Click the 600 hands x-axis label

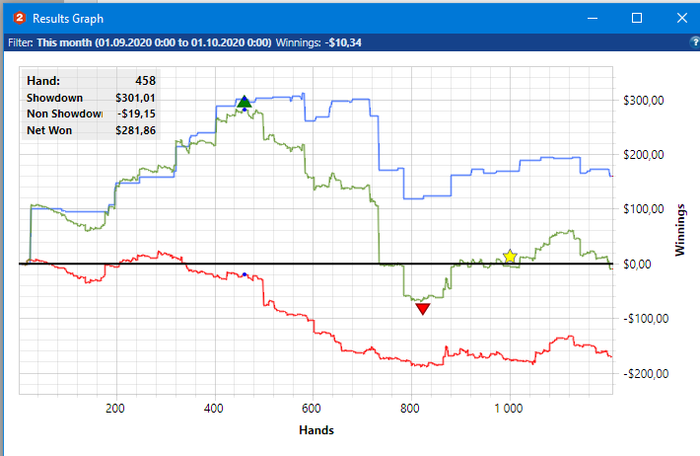click(311, 408)
